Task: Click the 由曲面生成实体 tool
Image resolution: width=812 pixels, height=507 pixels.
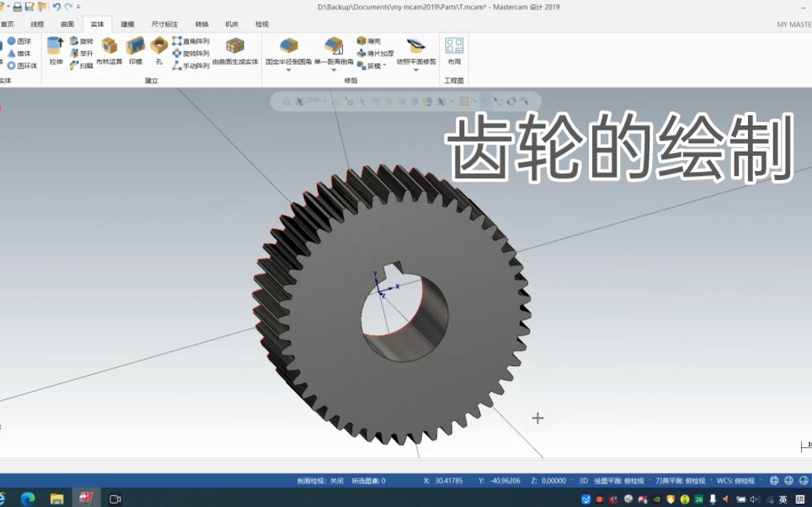Action: 235,51
